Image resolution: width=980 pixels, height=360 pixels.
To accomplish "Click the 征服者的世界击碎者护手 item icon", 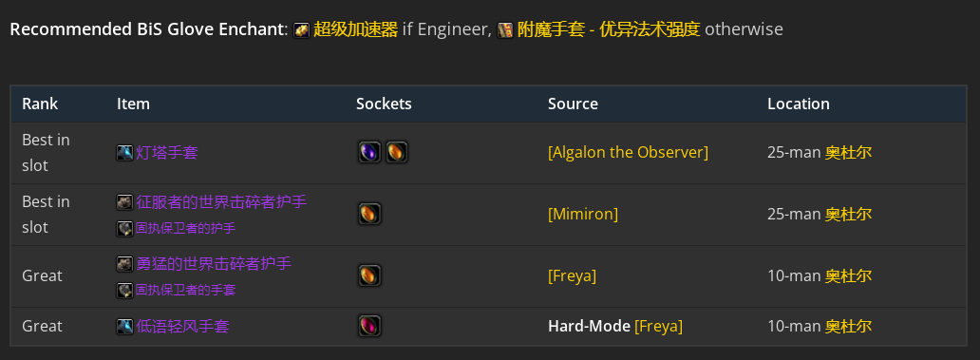I will (x=124, y=202).
